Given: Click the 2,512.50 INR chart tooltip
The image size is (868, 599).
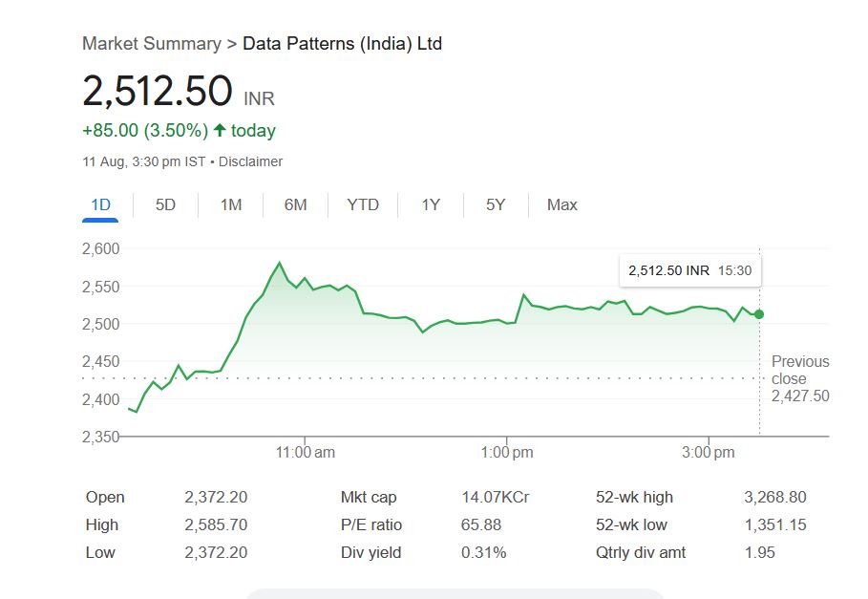Looking at the screenshot, I should (689, 270).
